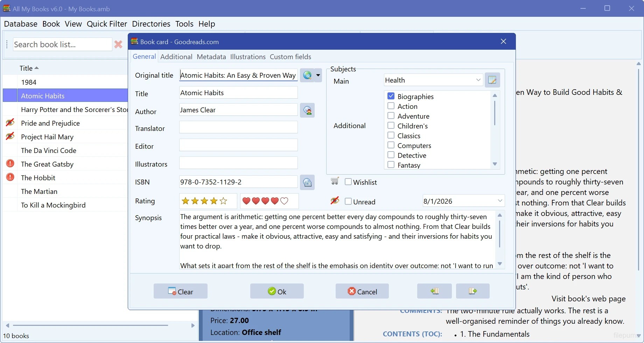
Task: Check the Adventure subject
Action: click(x=391, y=115)
